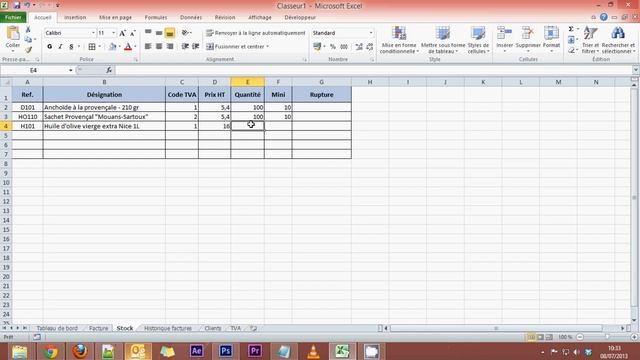Click Supprimer cells button
This screenshot has width=640, height=360.
tap(528, 39)
